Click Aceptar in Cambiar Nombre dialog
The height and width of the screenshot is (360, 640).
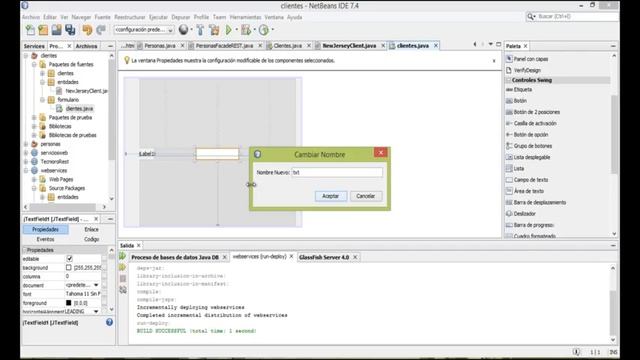pos(331,196)
